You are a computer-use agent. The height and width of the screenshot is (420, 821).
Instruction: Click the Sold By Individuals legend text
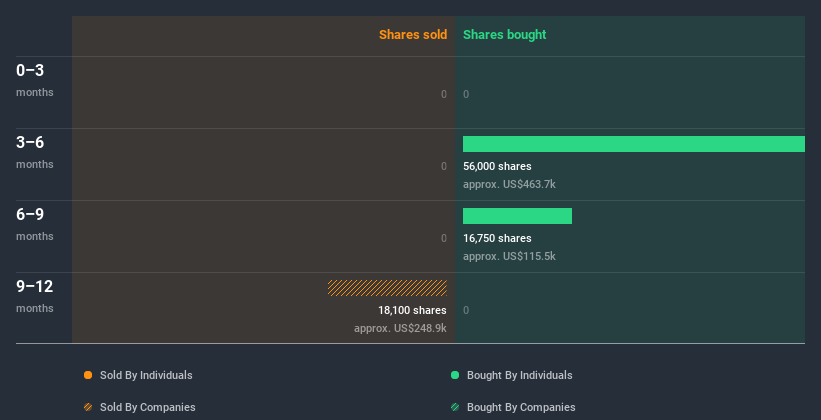(x=146, y=375)
